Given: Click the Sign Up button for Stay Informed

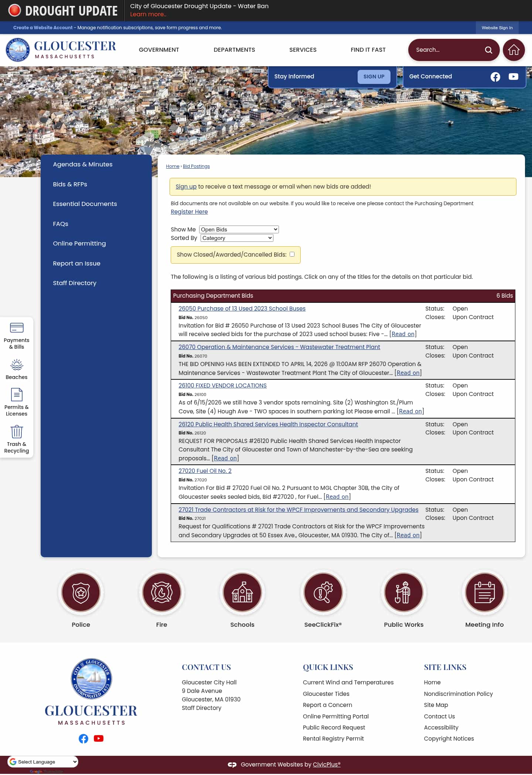Looking at the screenshot, I should click(374, 77).
